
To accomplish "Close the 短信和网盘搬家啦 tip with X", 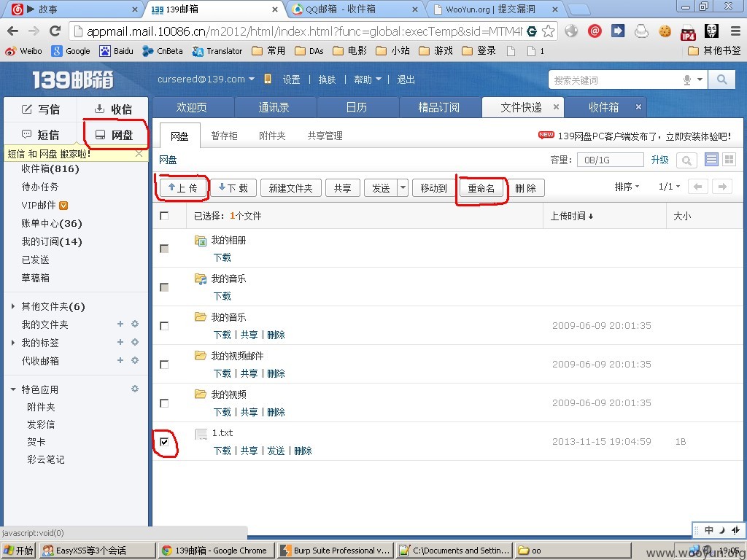I will pos(139,153).
